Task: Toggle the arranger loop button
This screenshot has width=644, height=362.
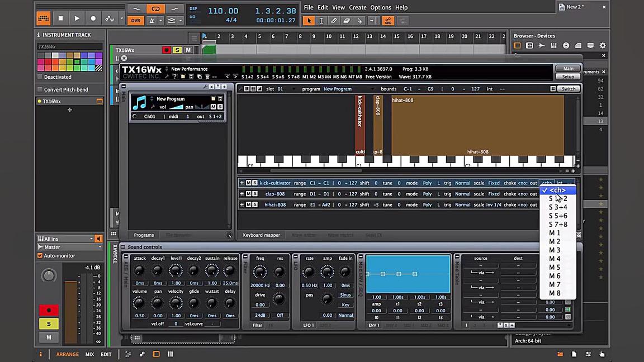Action: click(x=155, y=8)
